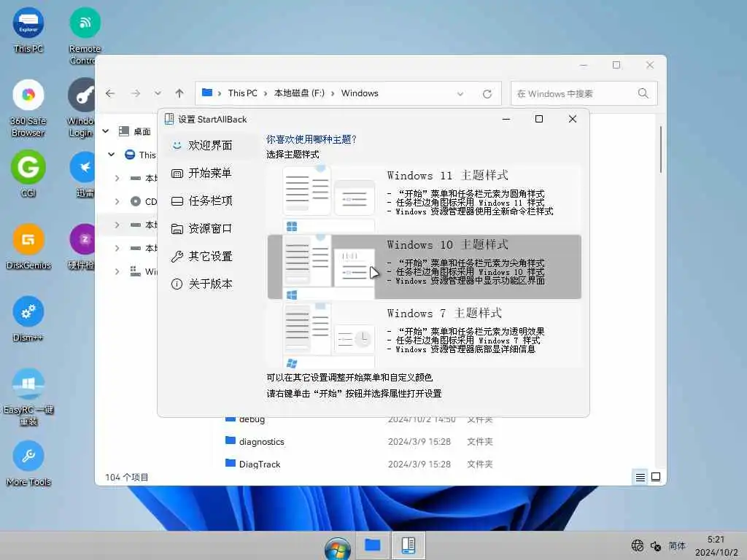Choose the Windows 11 主题样式 option

[425, 198]
